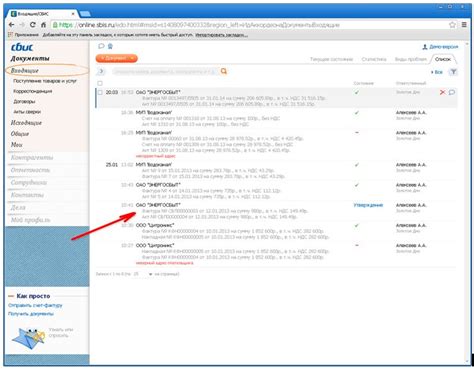
Task: Open Исходящие in the sidebar
Action: 26,123
